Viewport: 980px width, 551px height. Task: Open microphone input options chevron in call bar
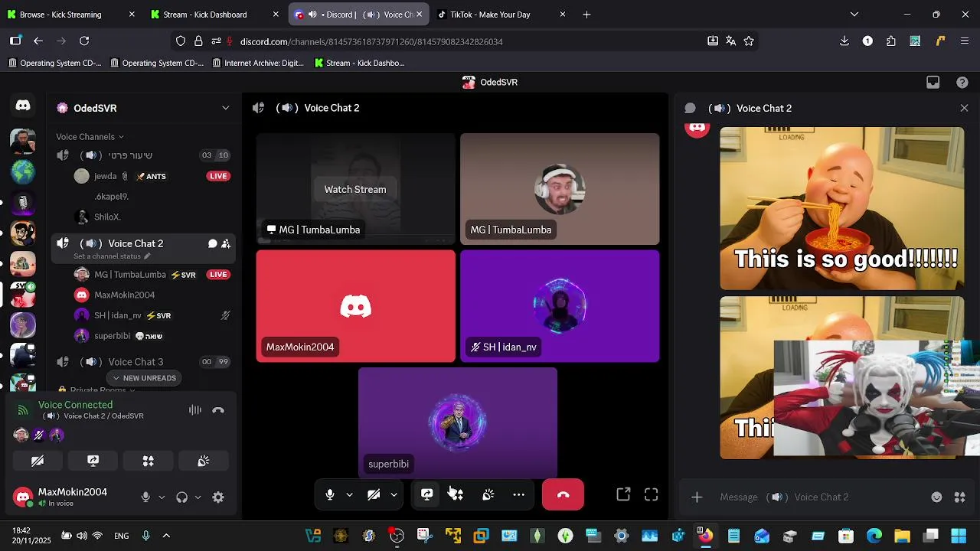(349, 494)
